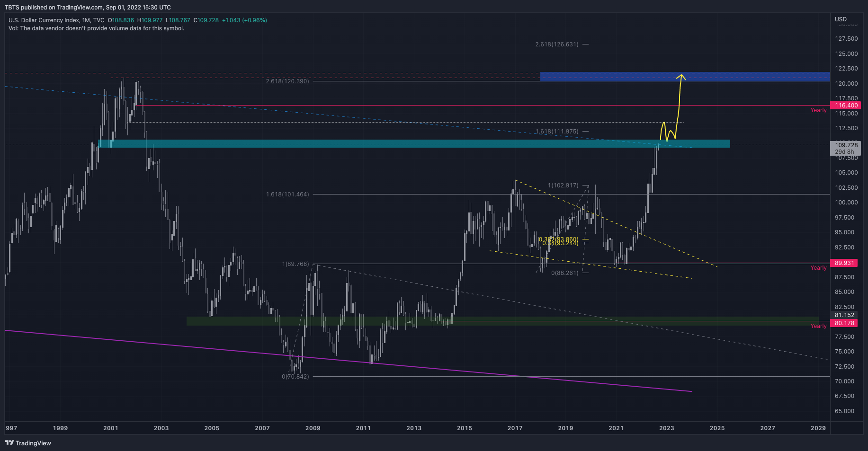Click the Yearly label below 89.931
This screenshot has width=868, height=451.
tap(818, 268)
